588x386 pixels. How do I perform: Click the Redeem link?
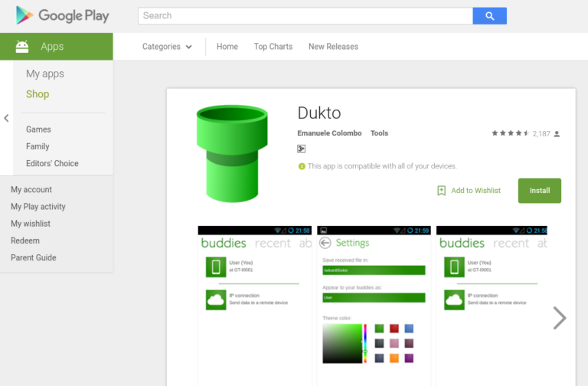(x=24, y=240)
